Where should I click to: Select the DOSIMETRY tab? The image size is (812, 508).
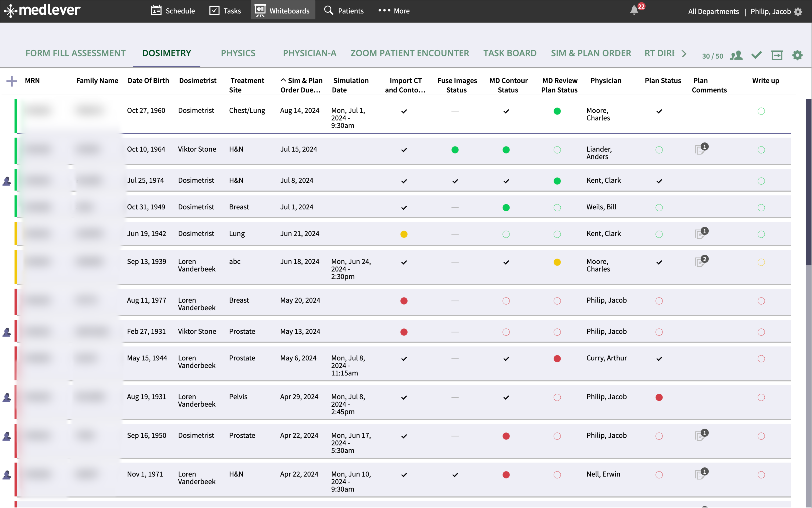(x=166, y=53)
